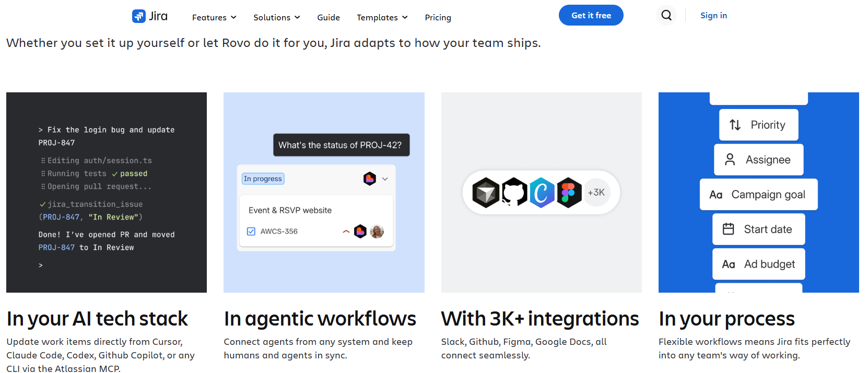
Task: Click the 'In your process' heading
Action: [x=726, y=319]
